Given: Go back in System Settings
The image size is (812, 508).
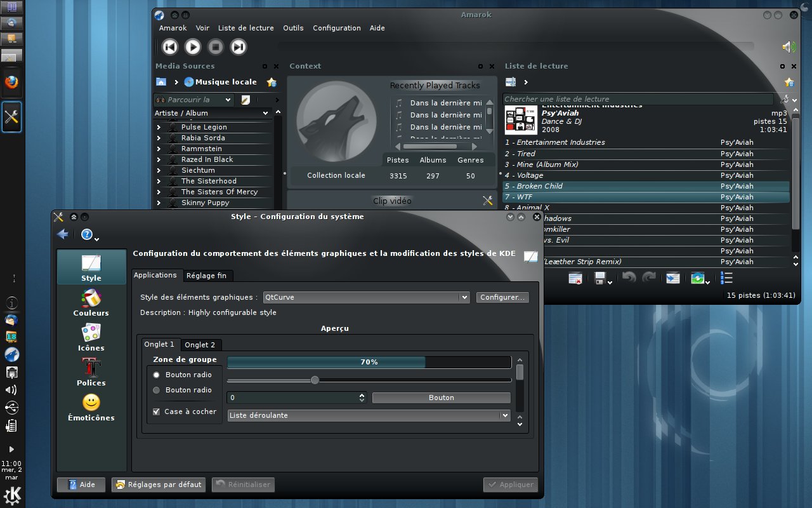Looking at the screenshot, I should click(x=62, y=235).
